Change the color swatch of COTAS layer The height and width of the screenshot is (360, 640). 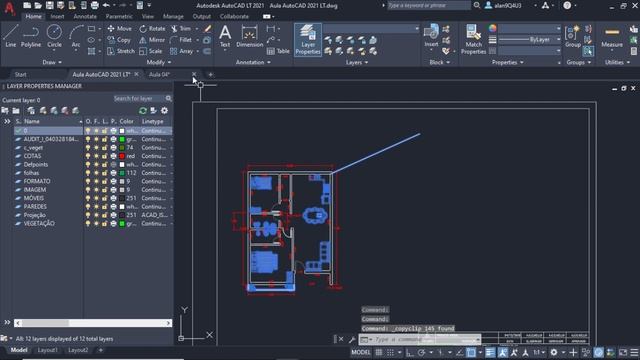[x=122, y=156]
